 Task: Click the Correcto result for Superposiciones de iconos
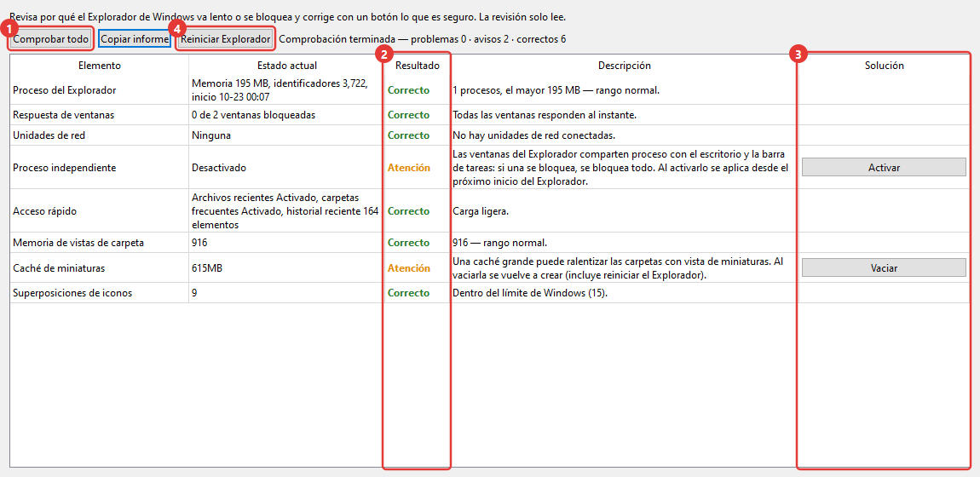(x=409, y=293)
